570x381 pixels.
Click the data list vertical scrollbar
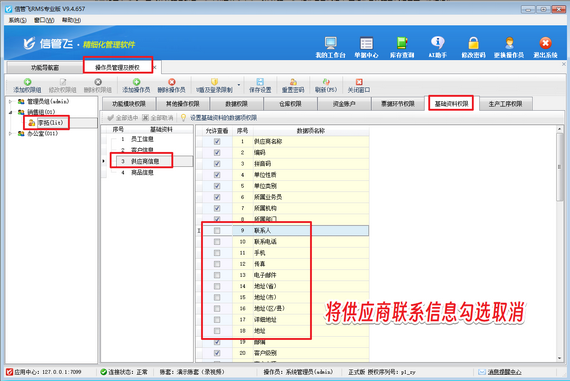point(559,244)
